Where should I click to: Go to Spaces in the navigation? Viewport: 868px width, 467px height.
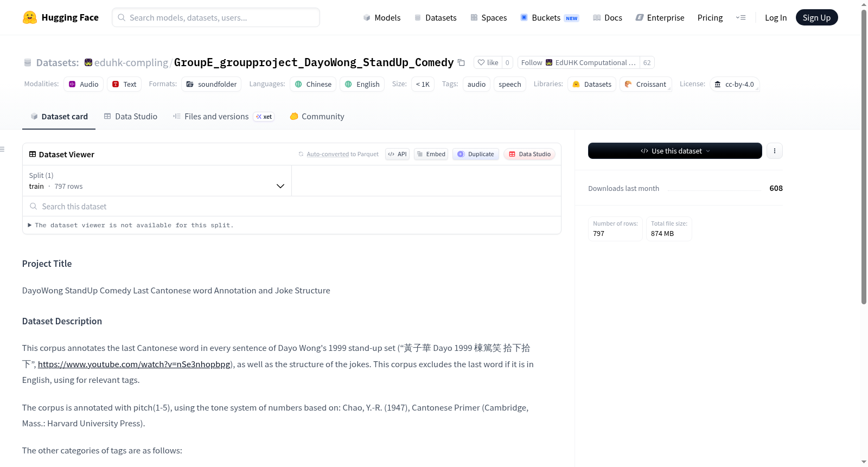click(488, 17)
